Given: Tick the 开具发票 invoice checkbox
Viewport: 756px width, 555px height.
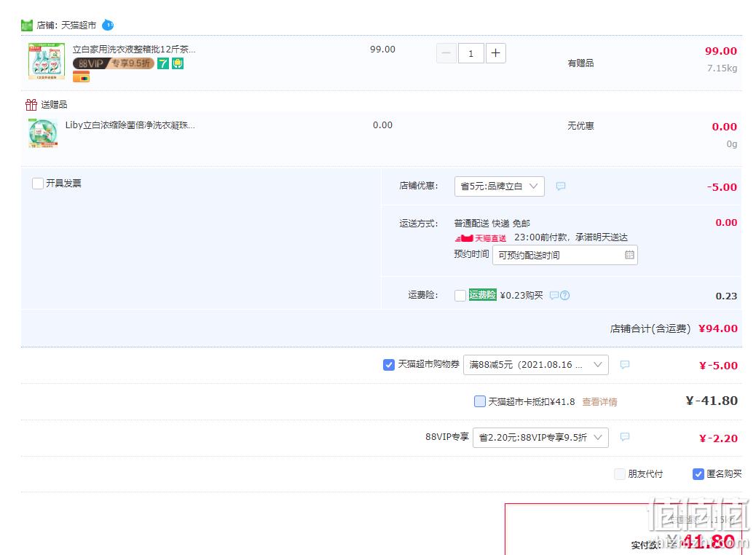Looking at the screenshot, I should (38, 184).
